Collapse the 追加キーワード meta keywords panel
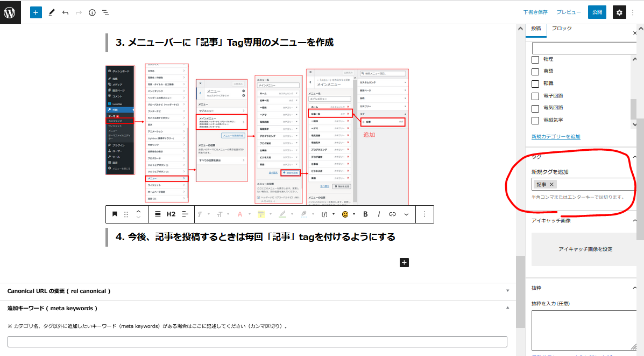 pos(507,308)
